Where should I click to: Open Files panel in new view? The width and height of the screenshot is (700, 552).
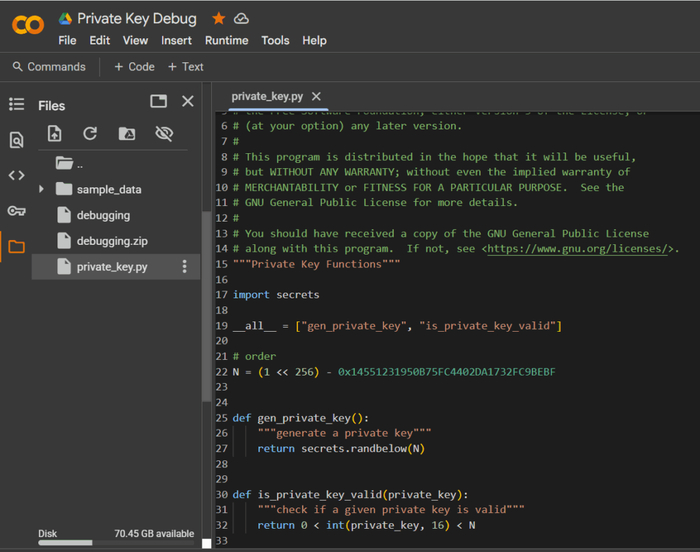tap(158, 101)
